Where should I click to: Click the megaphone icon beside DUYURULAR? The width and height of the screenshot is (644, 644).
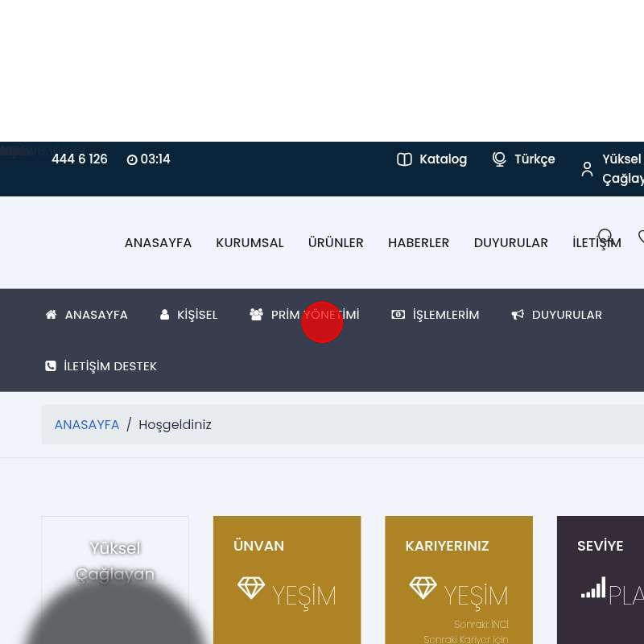pos(518,315)
